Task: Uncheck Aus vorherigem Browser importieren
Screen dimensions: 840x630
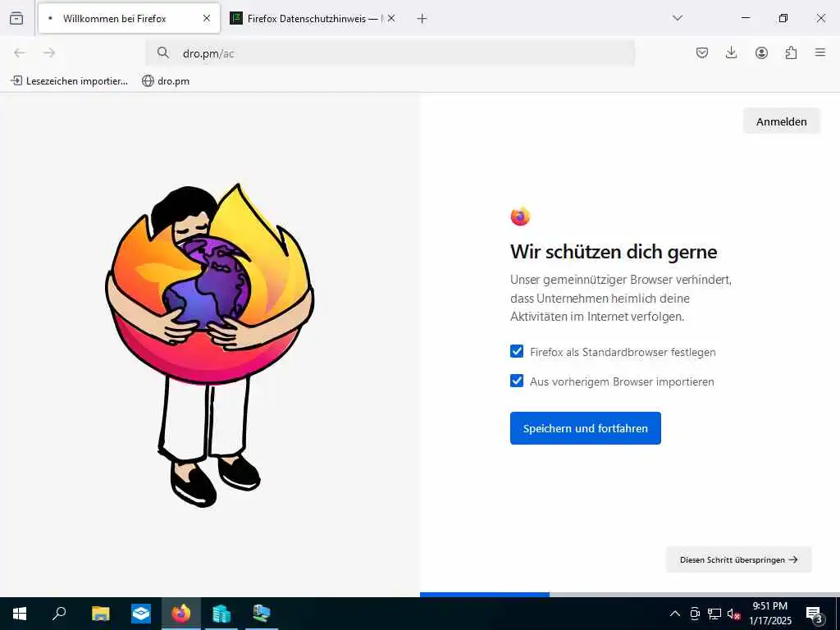Action: click(x=517, y=381)
